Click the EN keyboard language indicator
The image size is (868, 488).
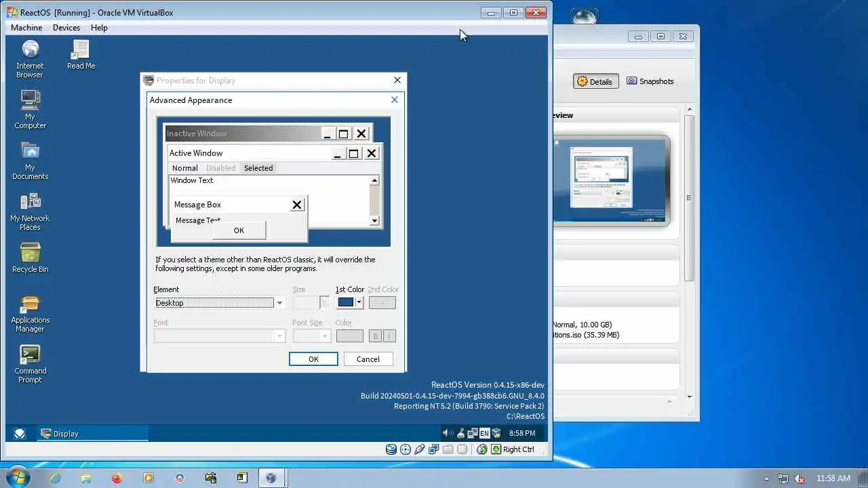point(484,433)
